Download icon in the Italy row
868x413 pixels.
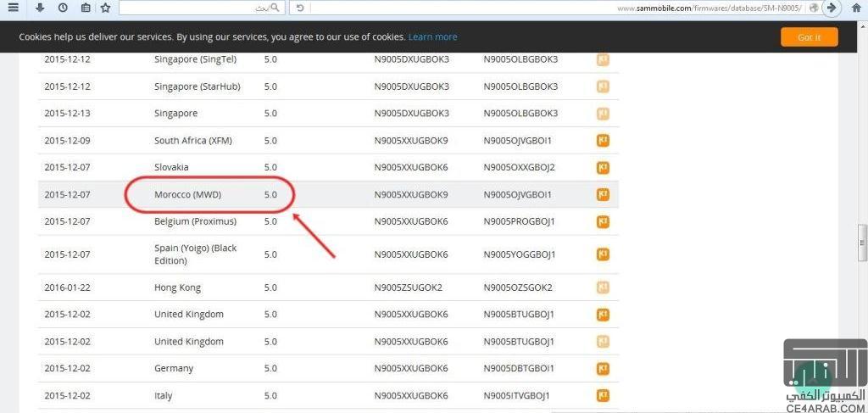click(603, 395)
